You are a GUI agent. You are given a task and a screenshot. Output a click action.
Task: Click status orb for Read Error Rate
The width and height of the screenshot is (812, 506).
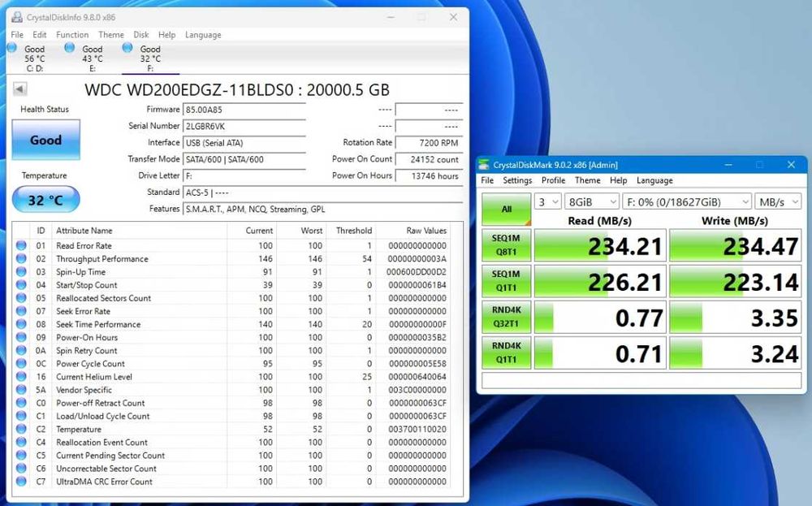(x=21, y=245)
